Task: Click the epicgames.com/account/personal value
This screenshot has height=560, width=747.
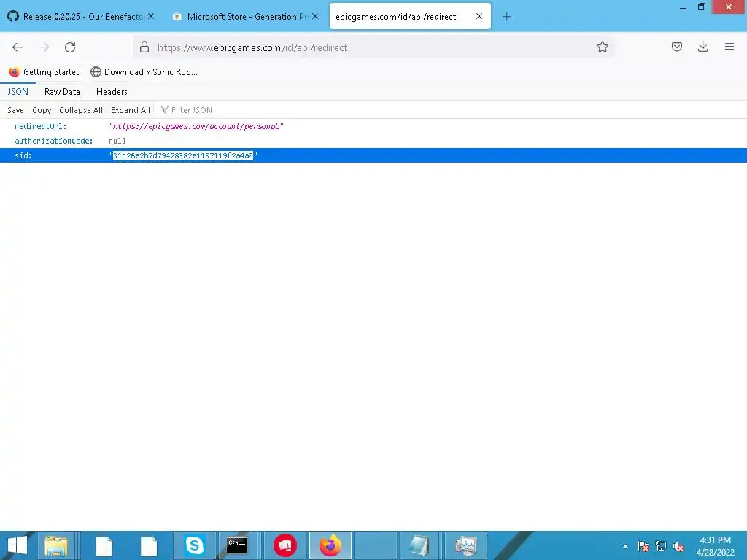Action: [x=196, y=126]
